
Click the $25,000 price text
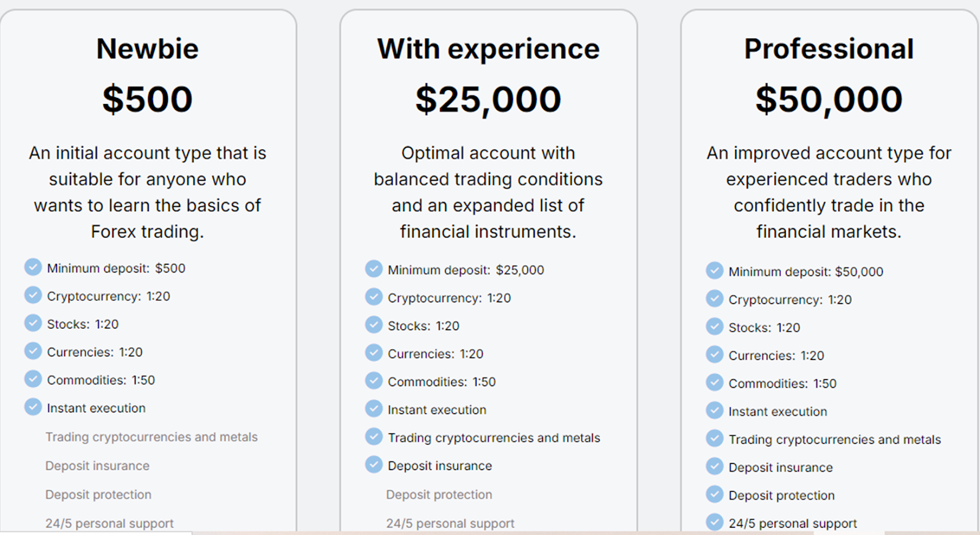[x=488, y=99]
